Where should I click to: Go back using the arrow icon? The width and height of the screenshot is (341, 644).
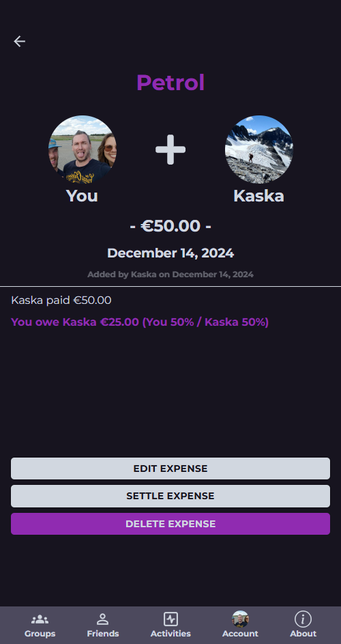pyautogui.click(x=19, y=41)
